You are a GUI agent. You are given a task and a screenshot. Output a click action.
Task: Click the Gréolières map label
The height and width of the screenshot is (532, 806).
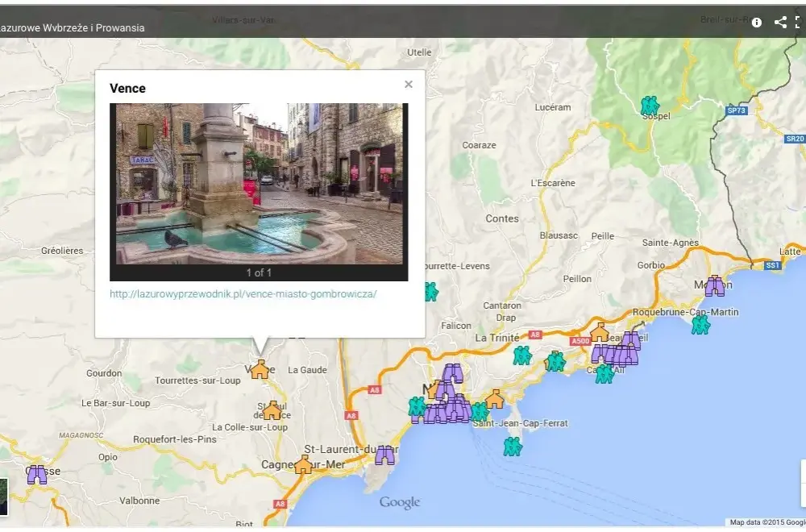click(62, 251)
